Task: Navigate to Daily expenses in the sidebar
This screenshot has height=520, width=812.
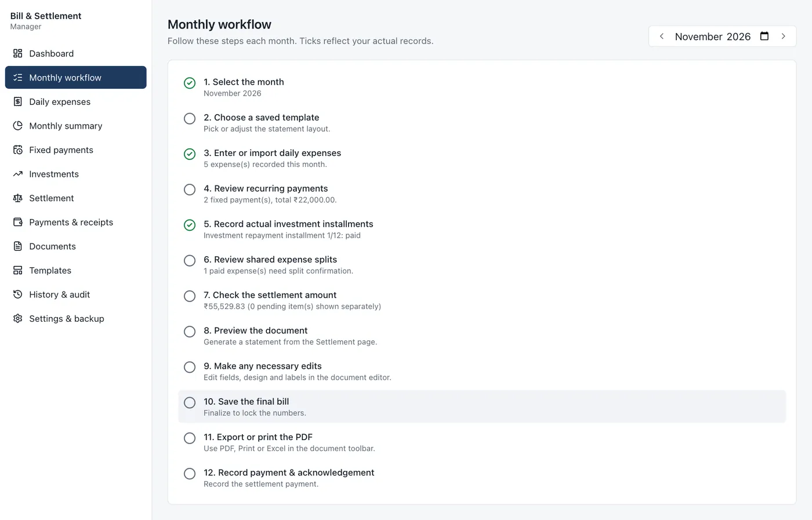Action: pos(76,101)
